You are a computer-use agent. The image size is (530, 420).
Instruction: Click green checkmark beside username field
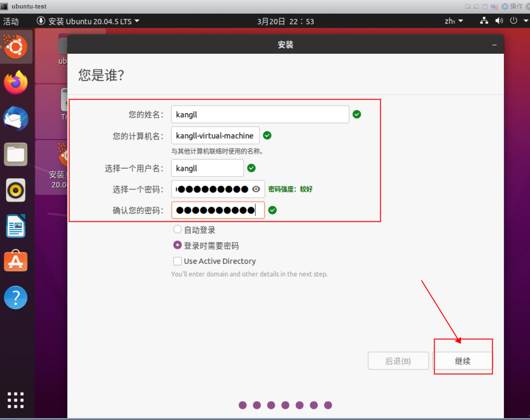click(251, 168)
